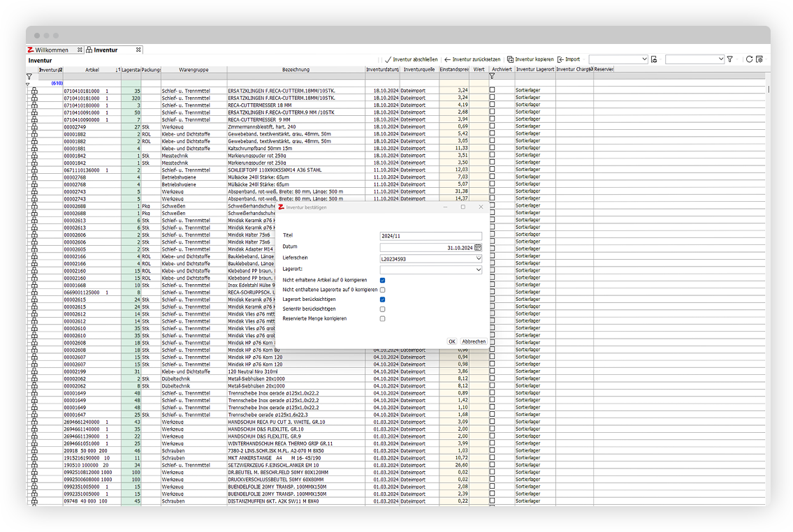Viewport: 793px width, 532px height.
Task: Sort by the Bezeichnung column header
Action: coord(296,70)
